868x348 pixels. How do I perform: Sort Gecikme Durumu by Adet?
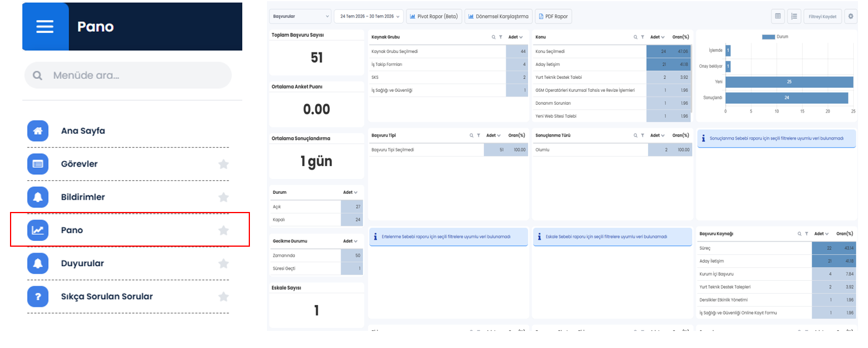(x=350, y=241)
